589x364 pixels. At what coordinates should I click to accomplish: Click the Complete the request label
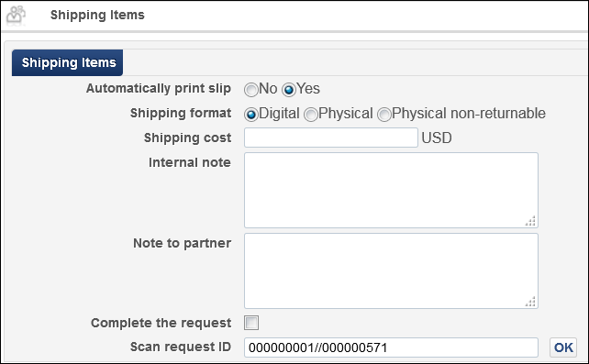tap(161, 323)
